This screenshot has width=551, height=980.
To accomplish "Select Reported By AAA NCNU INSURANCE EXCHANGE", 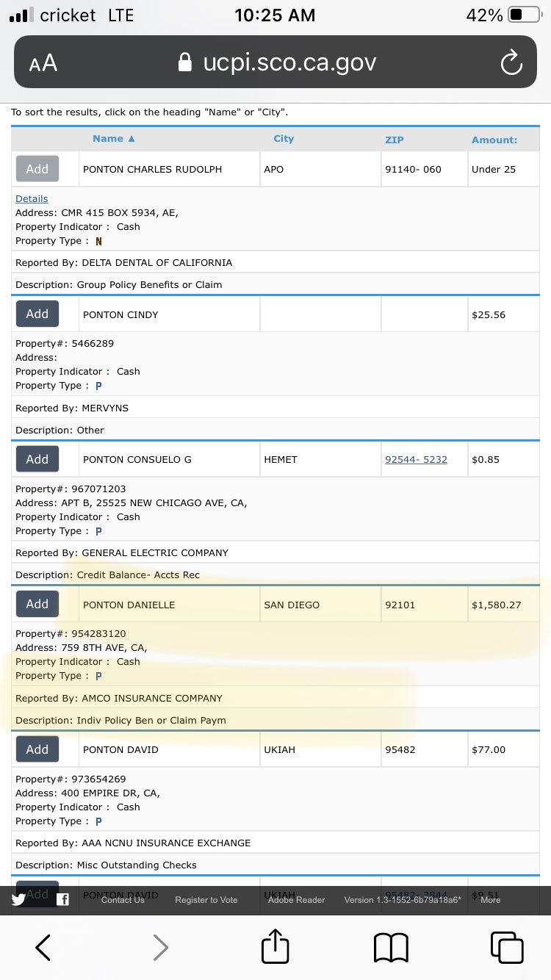I will (133, 843).
